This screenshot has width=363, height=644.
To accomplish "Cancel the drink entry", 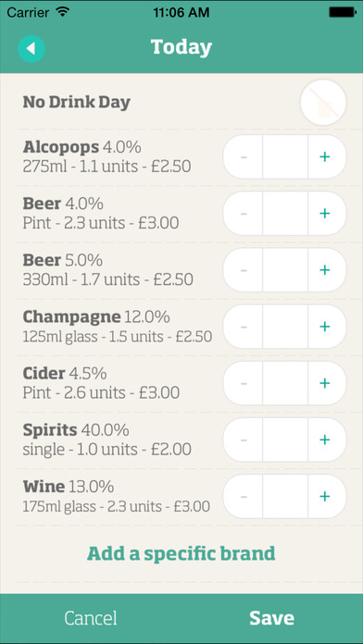I will 91,618.
